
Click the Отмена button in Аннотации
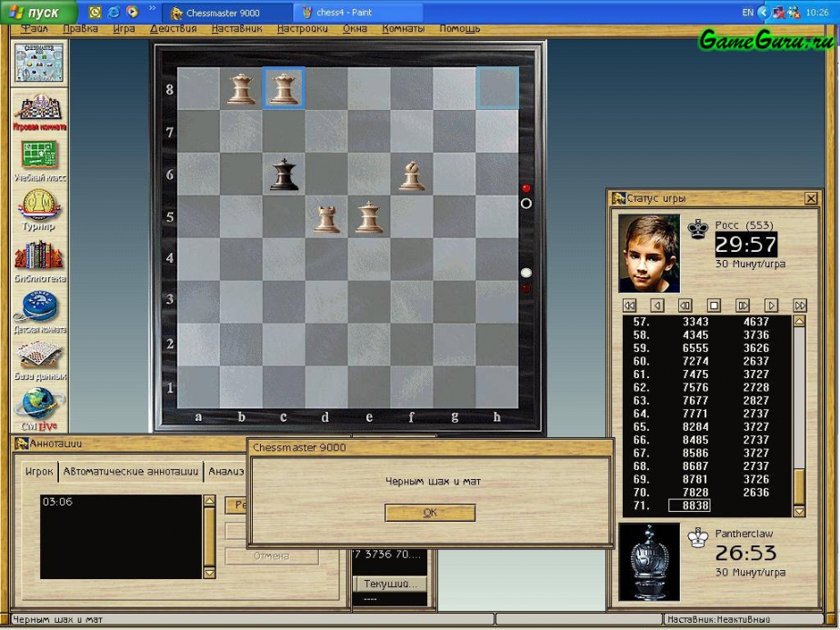click(272, 556)
